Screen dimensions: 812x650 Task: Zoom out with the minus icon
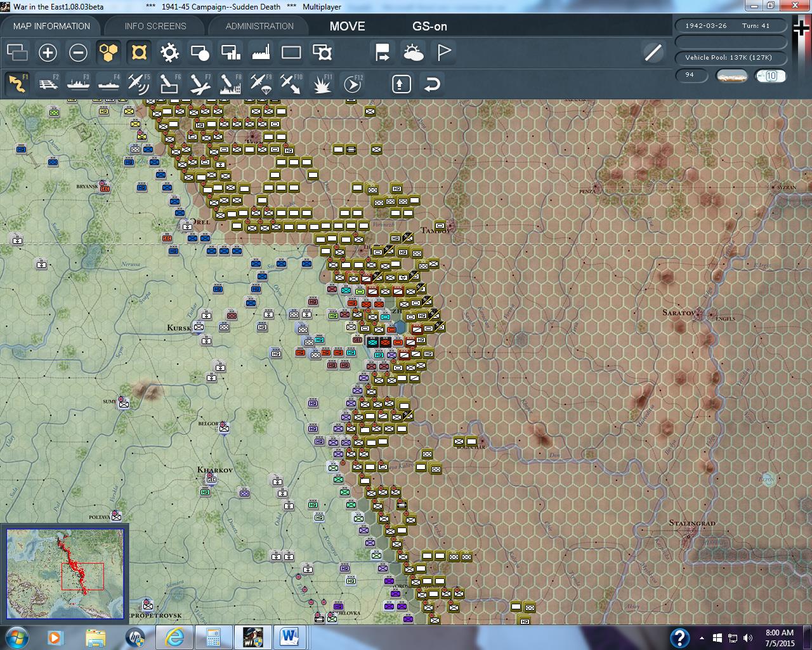pyautogui.click(x=78, y=52)
